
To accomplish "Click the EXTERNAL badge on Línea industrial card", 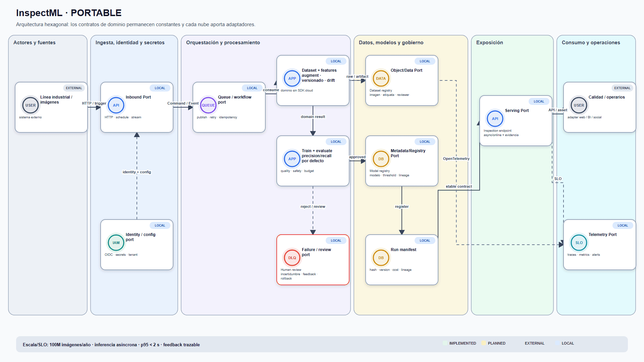I will pyautogui.click(x=74, y=88).
